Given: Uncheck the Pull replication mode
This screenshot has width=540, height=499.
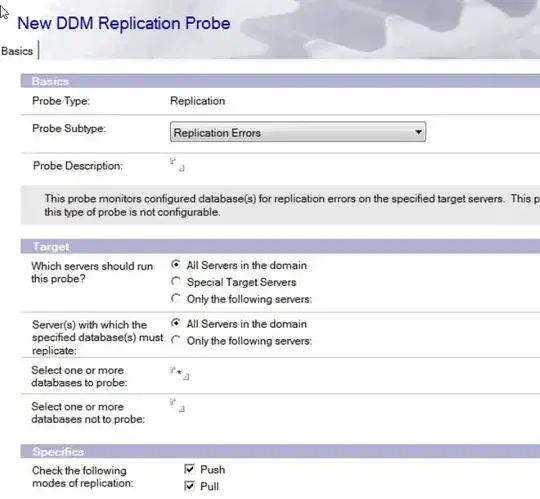Looking at the screenshot, I should tap(189, 486).
